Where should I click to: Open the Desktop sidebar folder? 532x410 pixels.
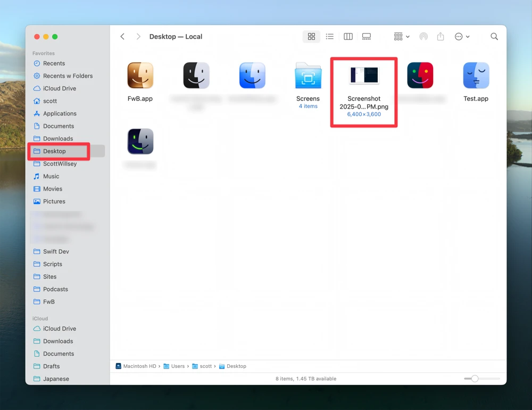click(x=53, y=151)
